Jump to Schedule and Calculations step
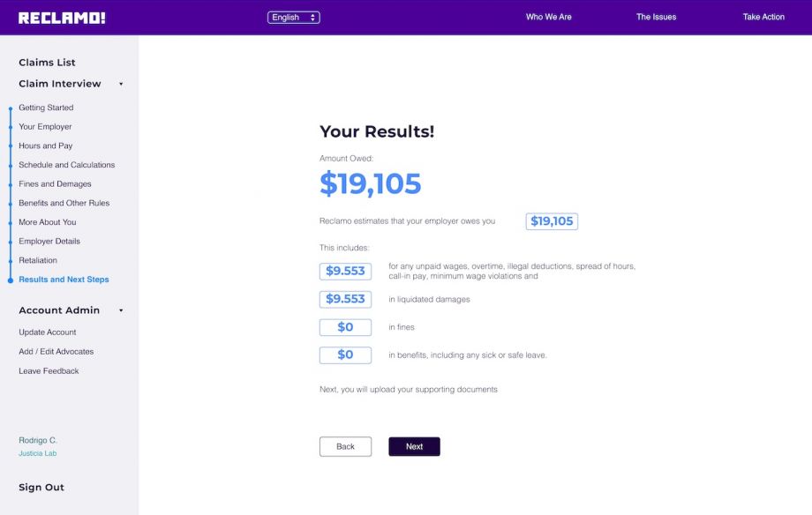Image resolution: width=812 pixels, height=515 pixels. tap(66, 165)
